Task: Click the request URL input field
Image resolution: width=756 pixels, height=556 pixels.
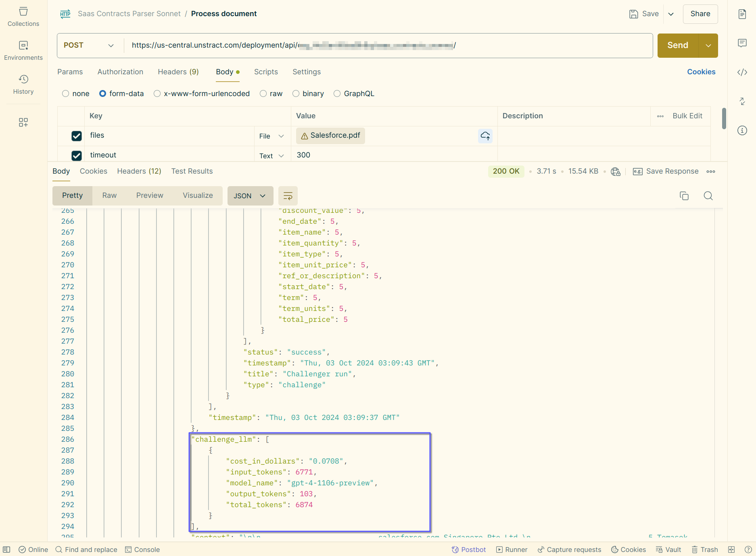Action: tap(388, 46)
